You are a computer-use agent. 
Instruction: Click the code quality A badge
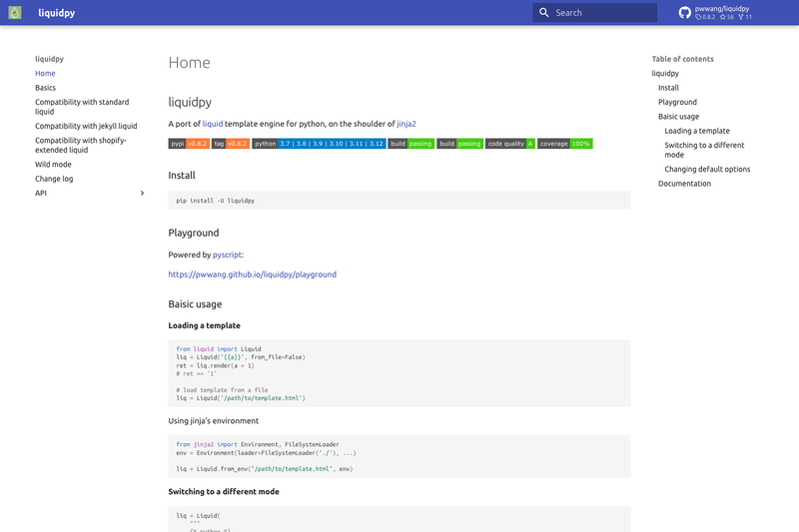click(x=510, y=144)
